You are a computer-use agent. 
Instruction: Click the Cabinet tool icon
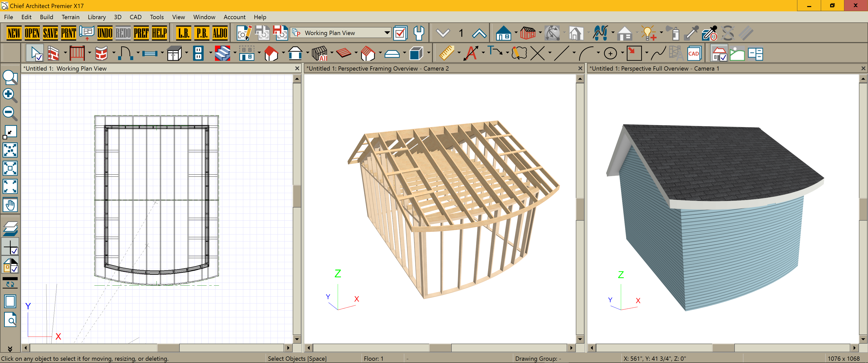pyautogui.click(x=174, y=53)
